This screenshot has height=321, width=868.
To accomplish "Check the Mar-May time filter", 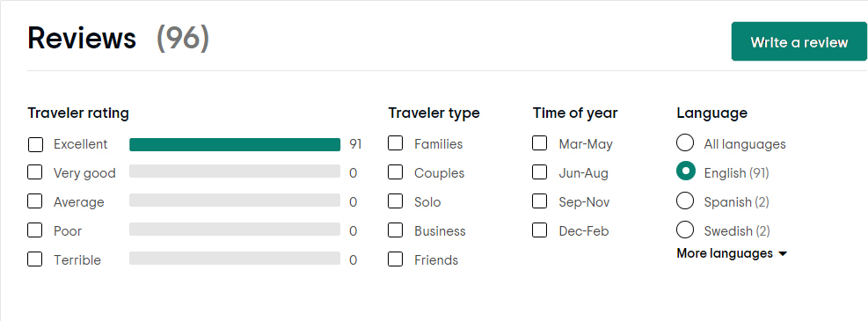I will point(540,143).
